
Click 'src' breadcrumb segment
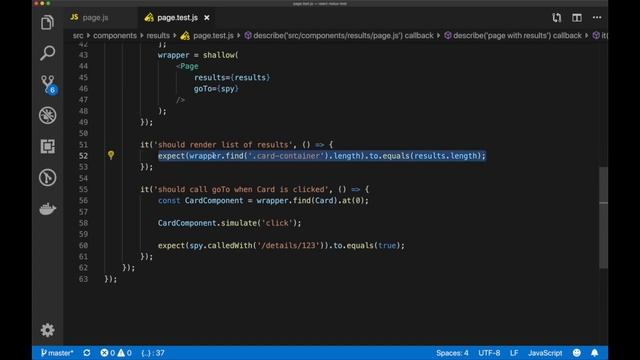(78, 36)
